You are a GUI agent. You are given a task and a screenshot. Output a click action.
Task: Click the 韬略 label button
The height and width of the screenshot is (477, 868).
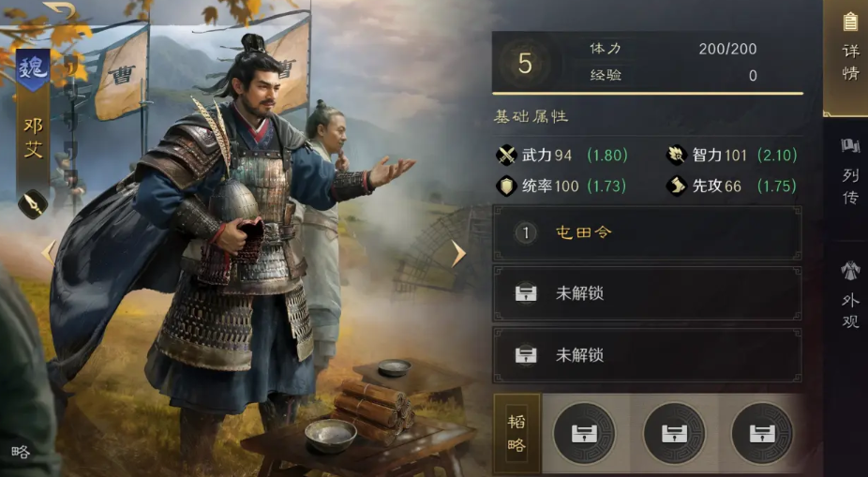tap(516, 433)
